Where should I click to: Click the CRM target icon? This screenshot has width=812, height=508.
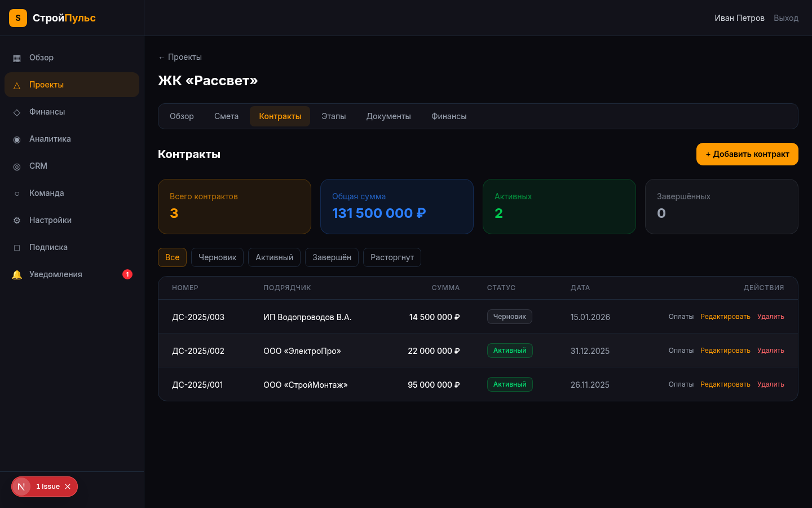(17, 167)
